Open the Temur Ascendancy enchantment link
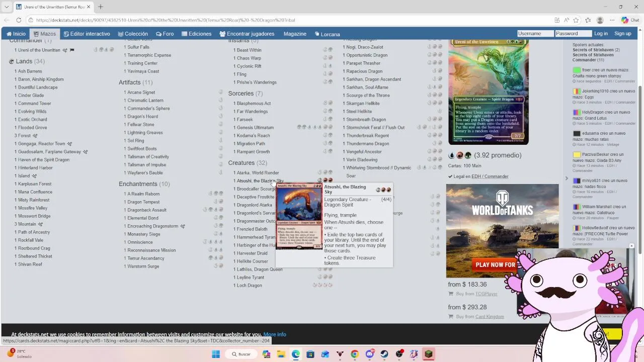 click(x=146, y=258)
